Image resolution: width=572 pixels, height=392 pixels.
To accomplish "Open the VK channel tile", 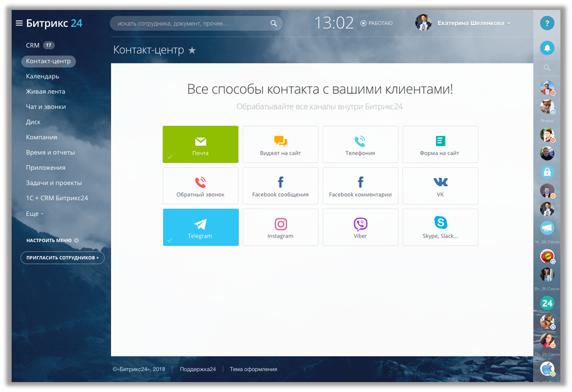I will (440, 186).
